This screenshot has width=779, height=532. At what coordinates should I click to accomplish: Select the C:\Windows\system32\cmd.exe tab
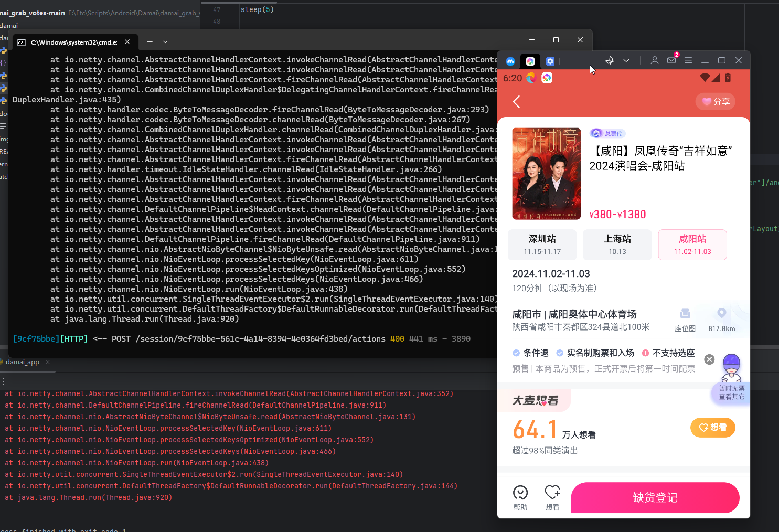point(75,42)
